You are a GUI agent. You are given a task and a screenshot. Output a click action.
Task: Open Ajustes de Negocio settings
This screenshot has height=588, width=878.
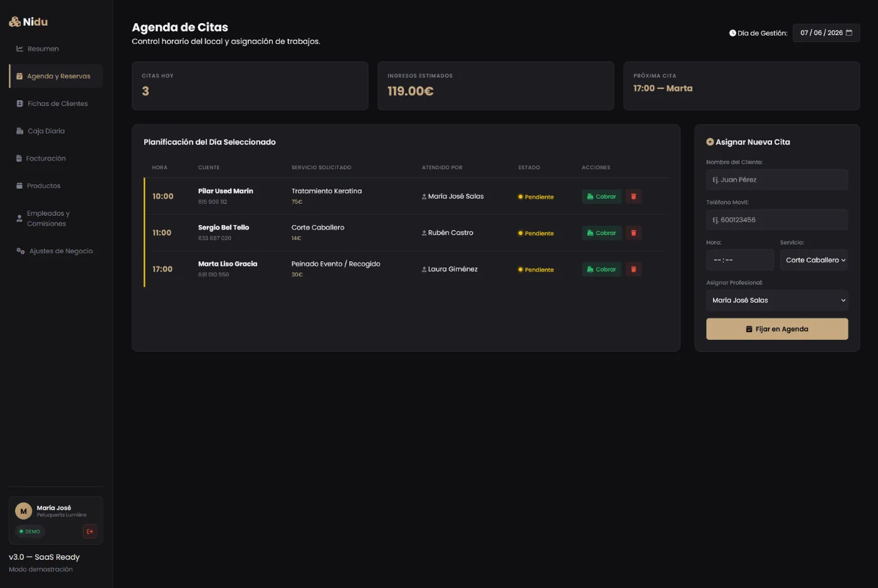(56, 251)
